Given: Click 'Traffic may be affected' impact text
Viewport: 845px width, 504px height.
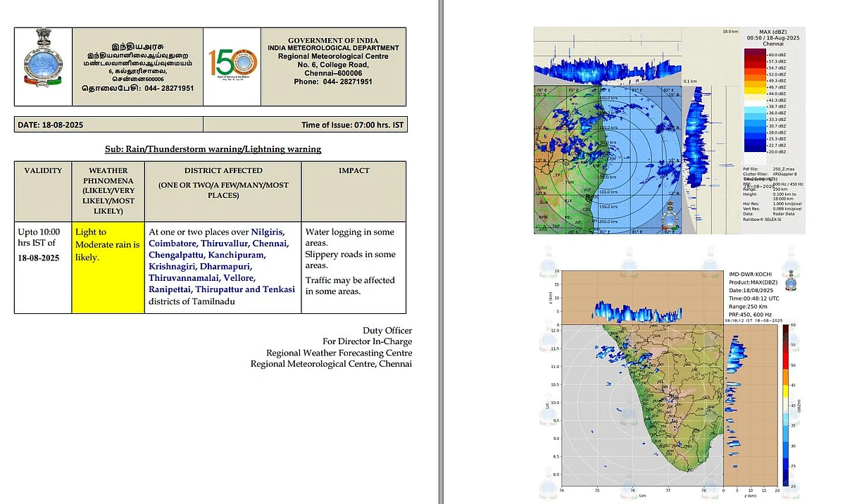Looking at the screenshot, I should click(x=350, y=280).
